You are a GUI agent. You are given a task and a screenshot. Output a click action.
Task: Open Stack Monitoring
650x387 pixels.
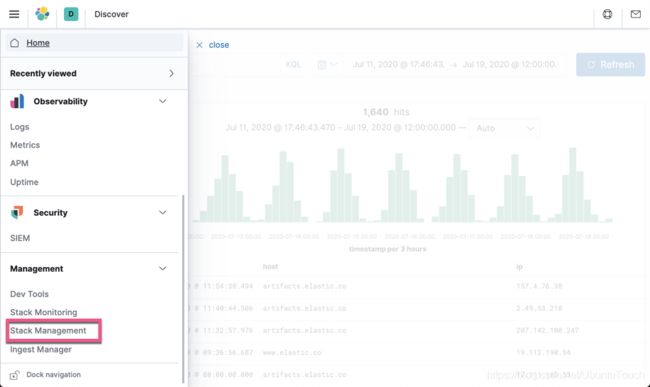click(44, 312)
